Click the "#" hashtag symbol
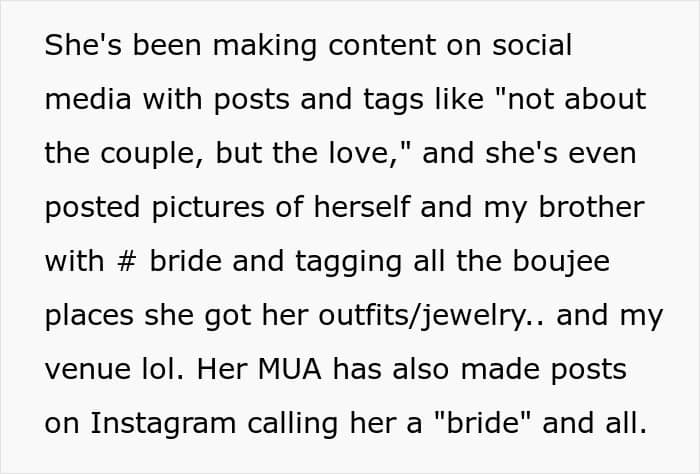 click(125, 261)
